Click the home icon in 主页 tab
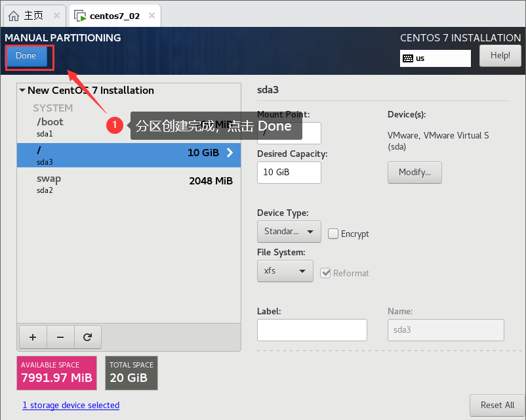 pos(14,16)
